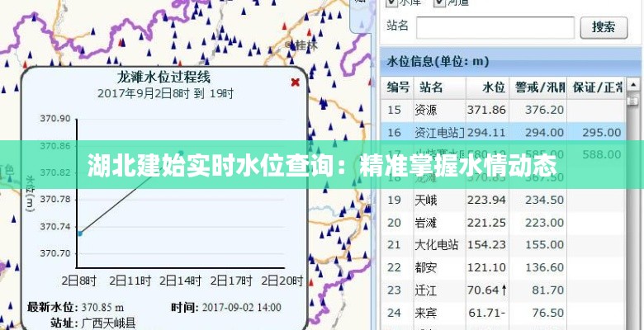Focus the 站名 search input field
The image size is (644, 330).
coord(495,27)
